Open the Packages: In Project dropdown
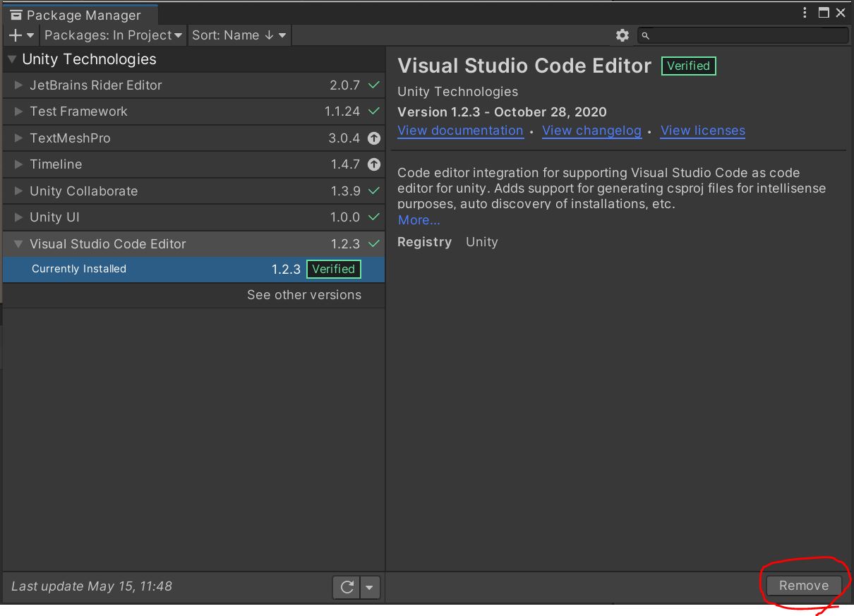This screenshot has width=854, height=616. click(x=114, y=35)
